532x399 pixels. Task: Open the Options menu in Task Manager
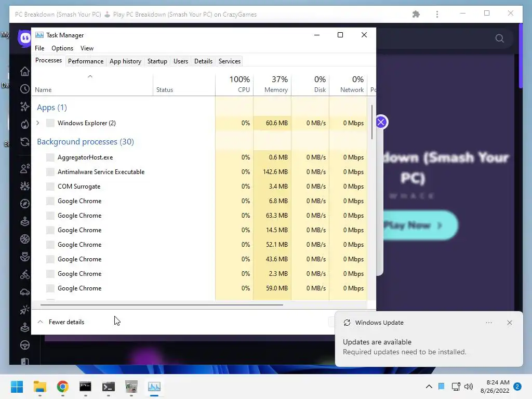pos(62,48)
